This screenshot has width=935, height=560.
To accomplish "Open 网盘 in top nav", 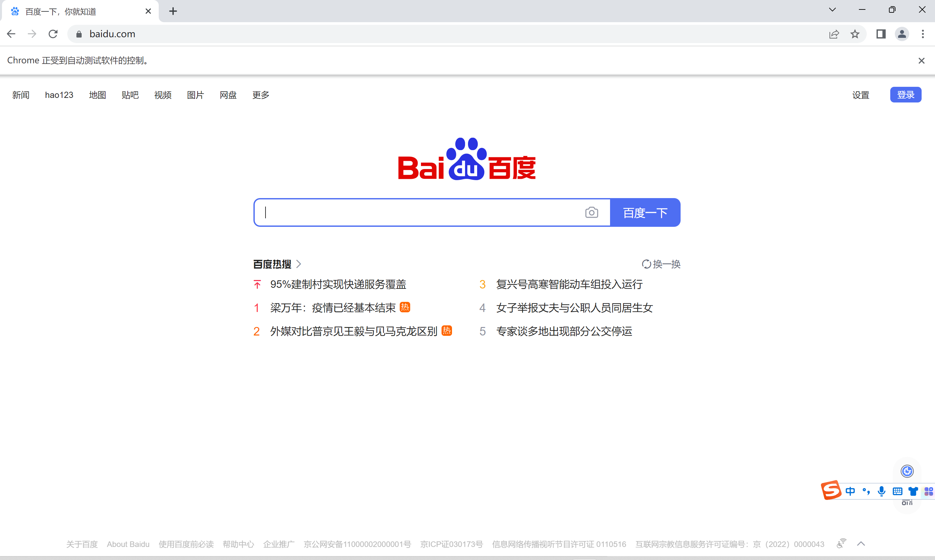I will click(x=228, y=95).
